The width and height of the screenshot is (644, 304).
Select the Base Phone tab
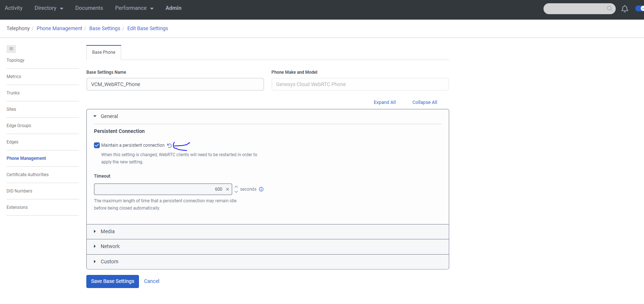pos(104,52)
